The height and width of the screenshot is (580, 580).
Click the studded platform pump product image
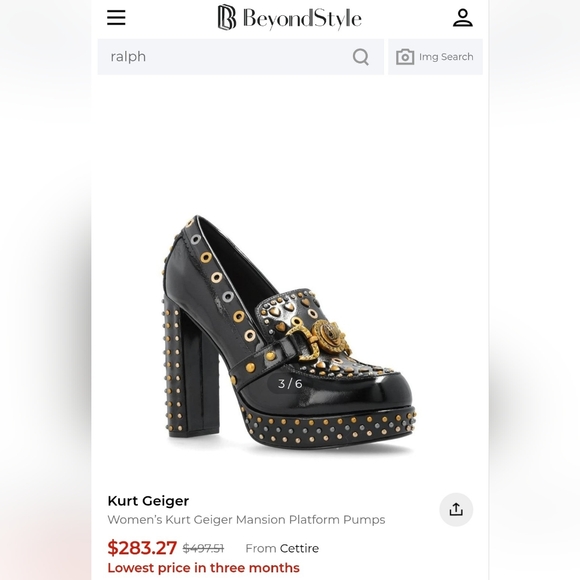coord(289,333)
